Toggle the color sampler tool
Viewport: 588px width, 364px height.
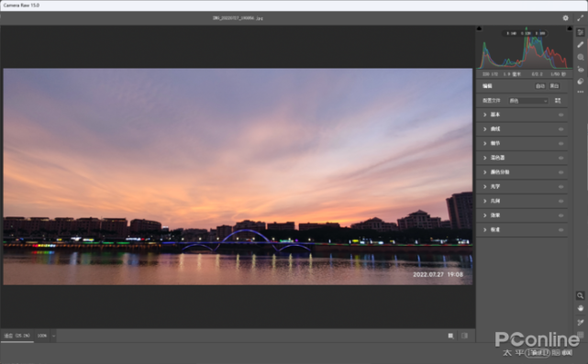(580, 323)
